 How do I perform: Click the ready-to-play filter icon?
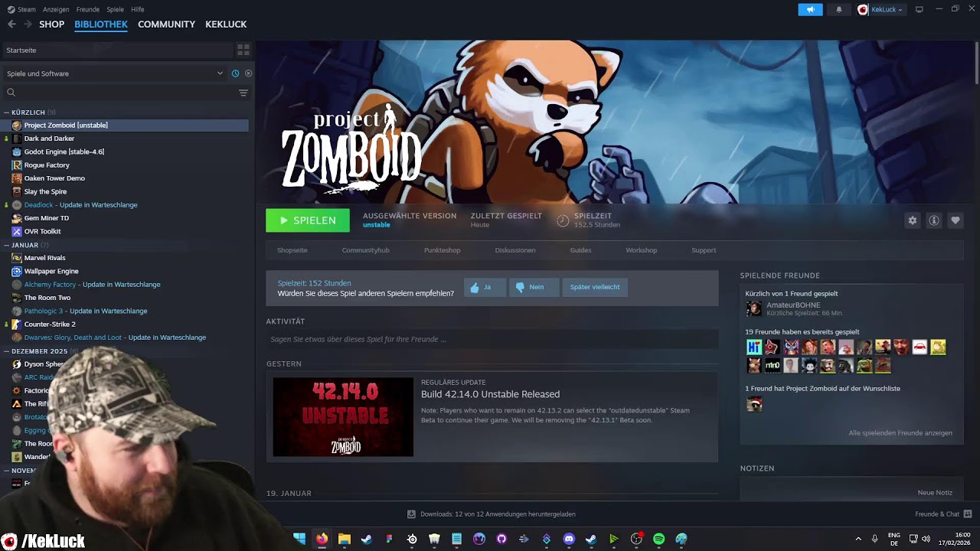(x=248, y=73)
